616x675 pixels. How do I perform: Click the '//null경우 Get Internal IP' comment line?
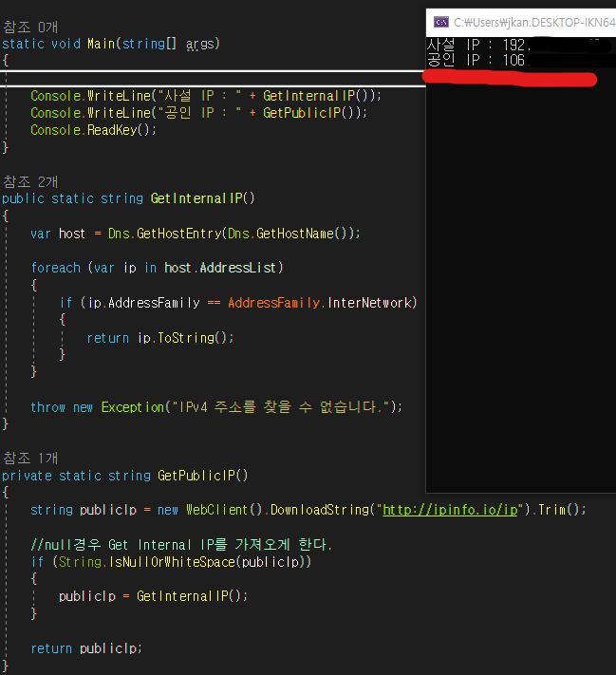tap(181, 545)
